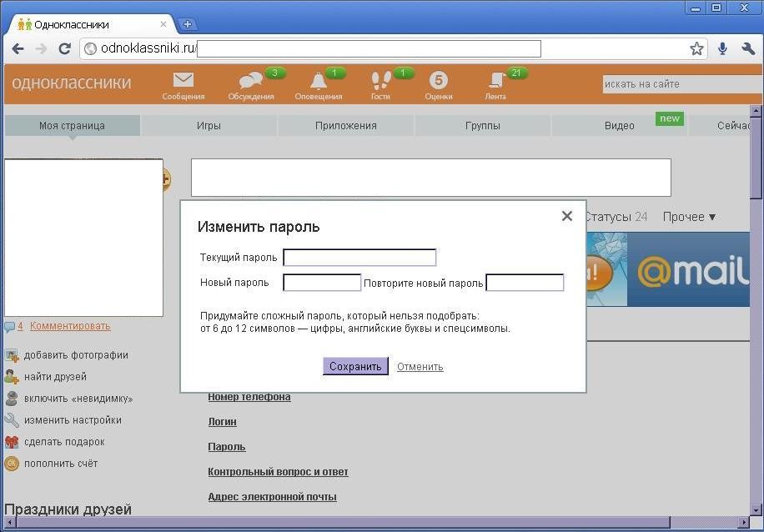Open the Сообщения envelope icon
Viewport: 764px width, 532px height.
point(183,80)
